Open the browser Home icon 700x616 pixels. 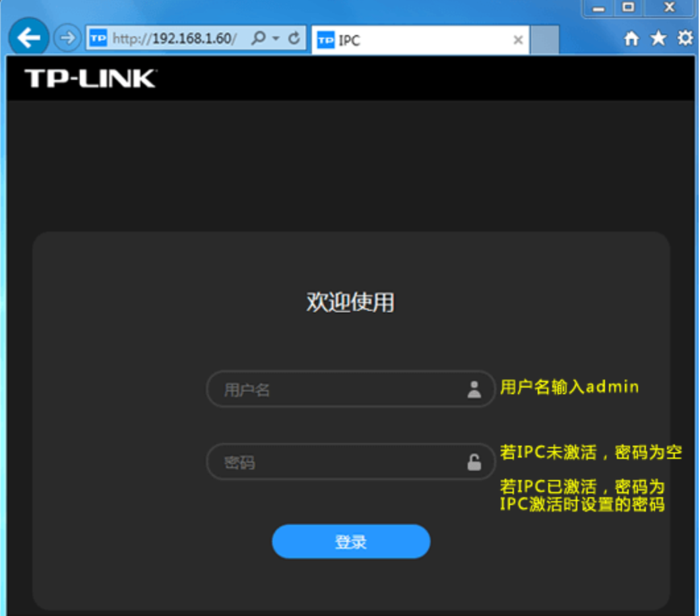[631, 38]
